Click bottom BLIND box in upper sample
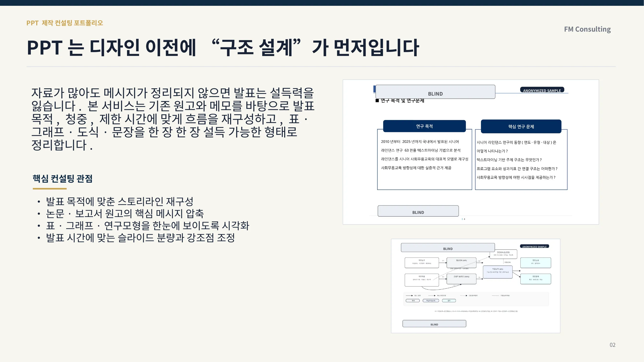The height and width of the screenshot is (362, 644). pyautogui.click(x=418, y=211)
